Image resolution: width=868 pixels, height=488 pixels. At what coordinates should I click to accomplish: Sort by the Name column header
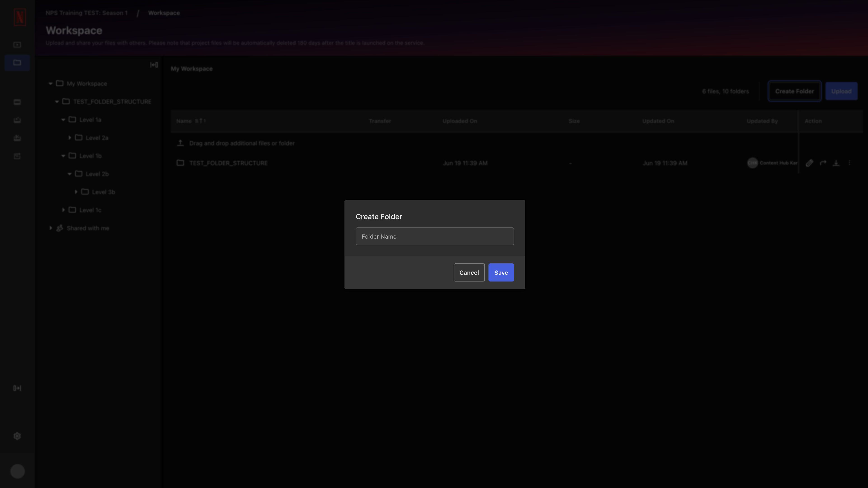[x=184, y=121]
